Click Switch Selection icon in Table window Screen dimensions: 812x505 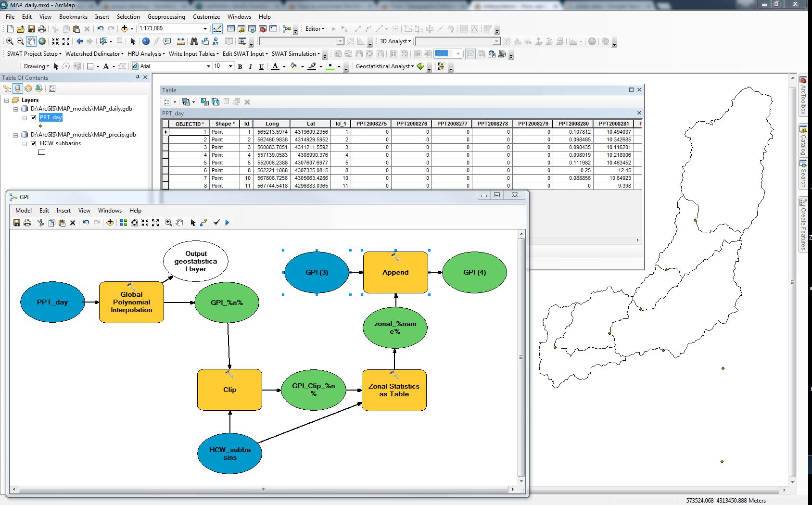(216, 102)
